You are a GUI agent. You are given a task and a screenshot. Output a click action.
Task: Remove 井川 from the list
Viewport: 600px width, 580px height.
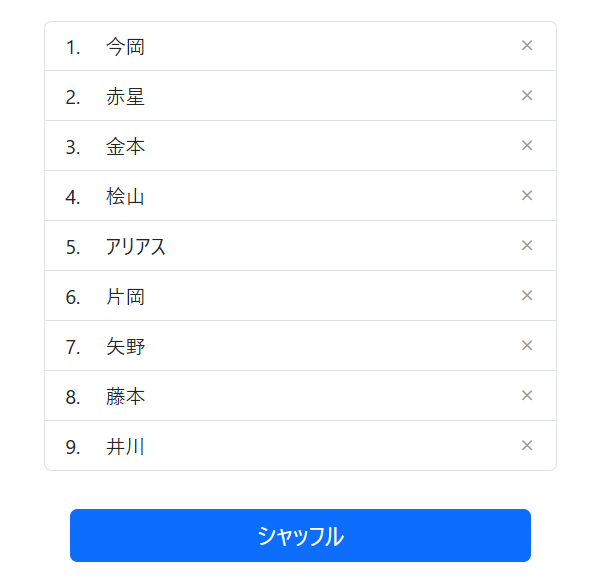[x=527, y=445]
